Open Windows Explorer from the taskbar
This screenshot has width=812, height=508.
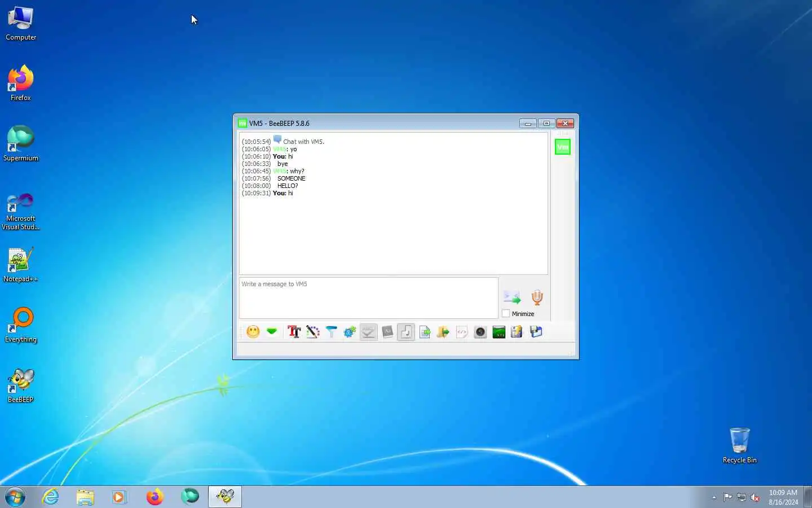(x=85, y=497)
